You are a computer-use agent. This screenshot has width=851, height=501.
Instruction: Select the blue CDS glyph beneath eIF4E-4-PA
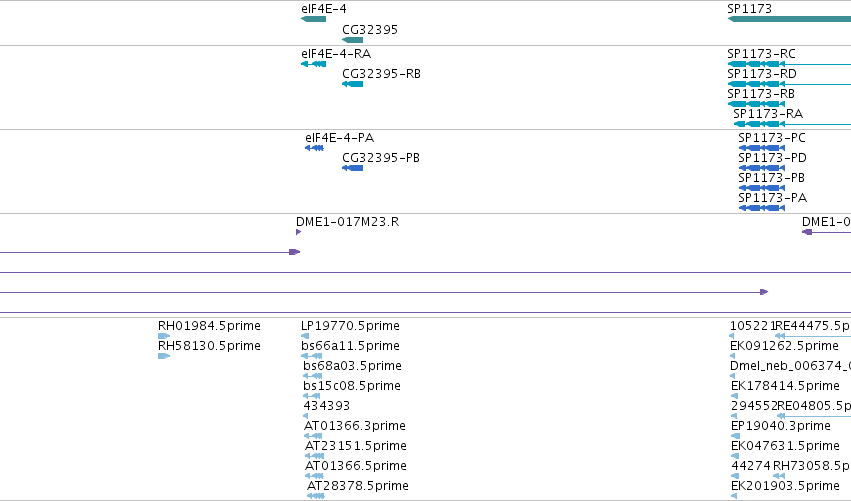(x=314, y=148)
